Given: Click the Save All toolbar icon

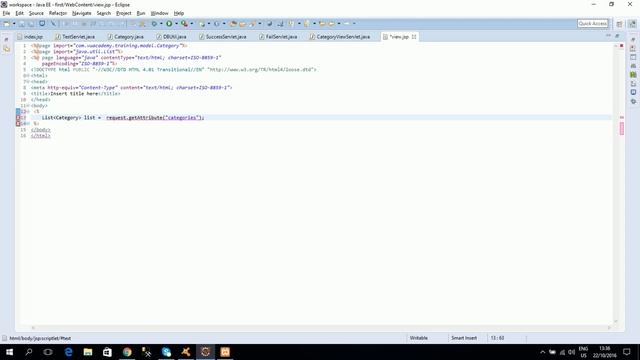Looking at the screenshot, I should point(31,24).
